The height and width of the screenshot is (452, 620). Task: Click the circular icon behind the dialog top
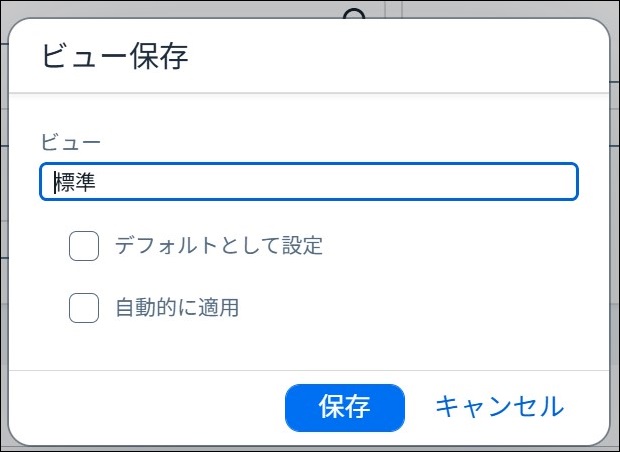pos(354,14)
